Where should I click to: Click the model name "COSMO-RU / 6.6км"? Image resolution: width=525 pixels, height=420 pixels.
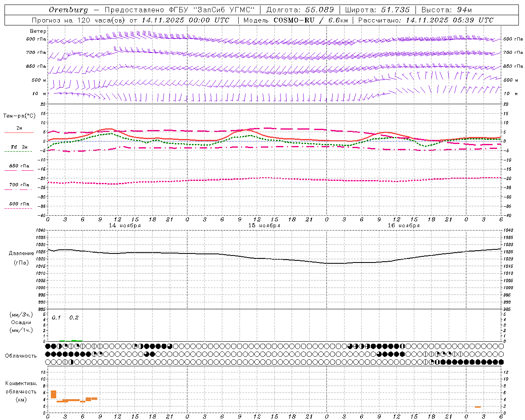pyautogui.click(x=310, y=20)
